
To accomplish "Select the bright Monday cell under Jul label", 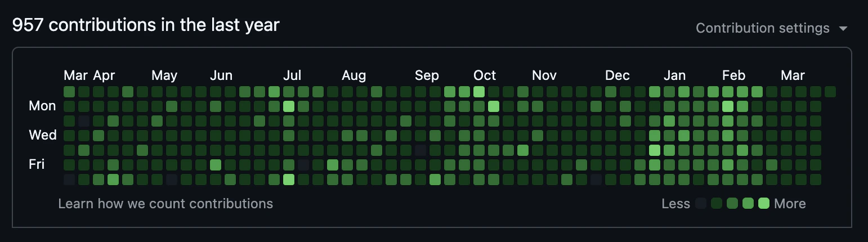I will coord(289,106).
